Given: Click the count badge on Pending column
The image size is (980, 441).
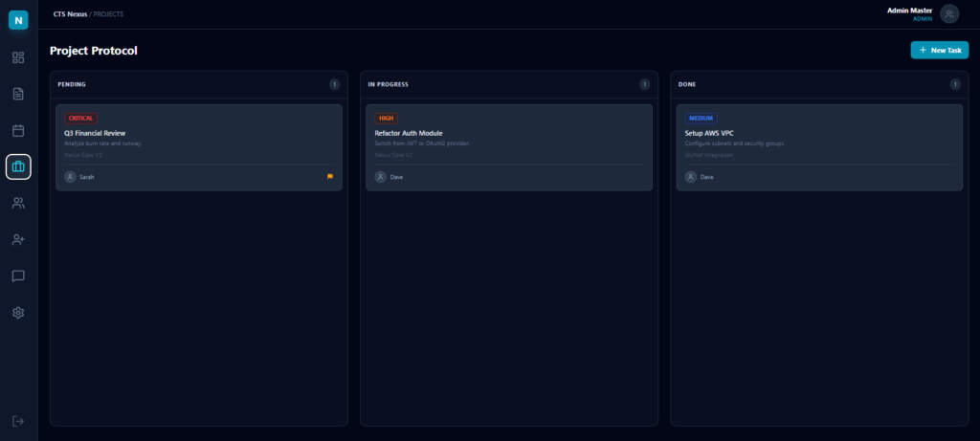Looking at the screenshot, I should (334, 84).
